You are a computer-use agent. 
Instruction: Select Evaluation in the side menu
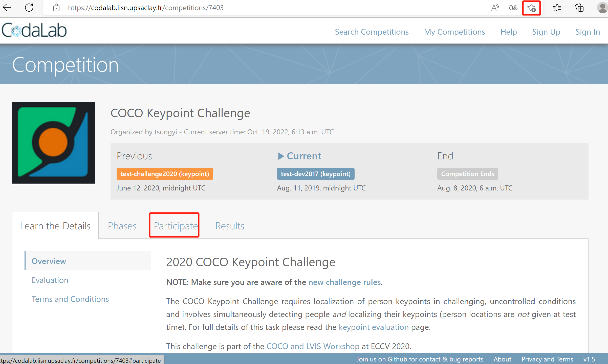pyautogui.click(x=50, y=280)
